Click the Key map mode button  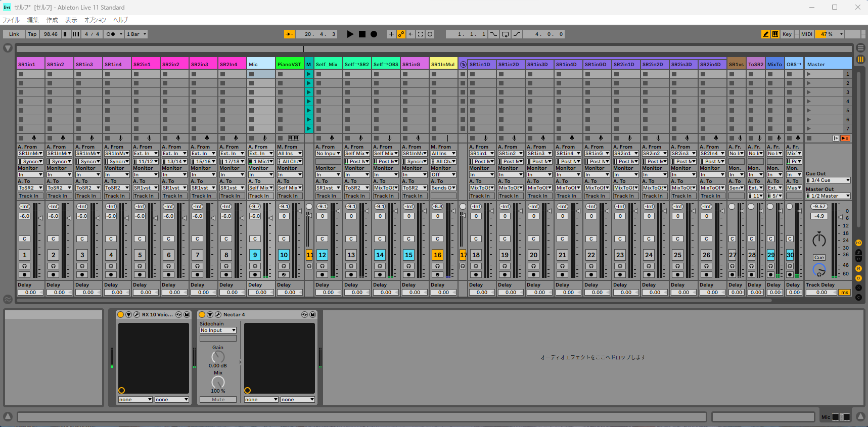787,34
